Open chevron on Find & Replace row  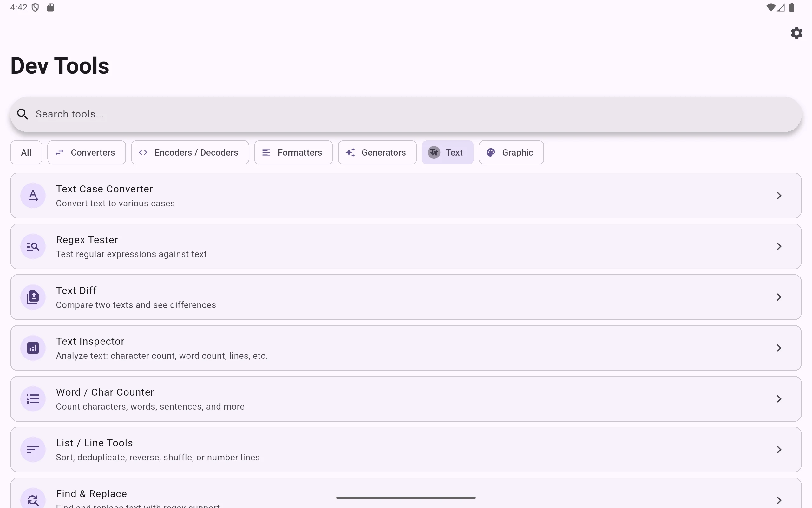pos(779,500)
